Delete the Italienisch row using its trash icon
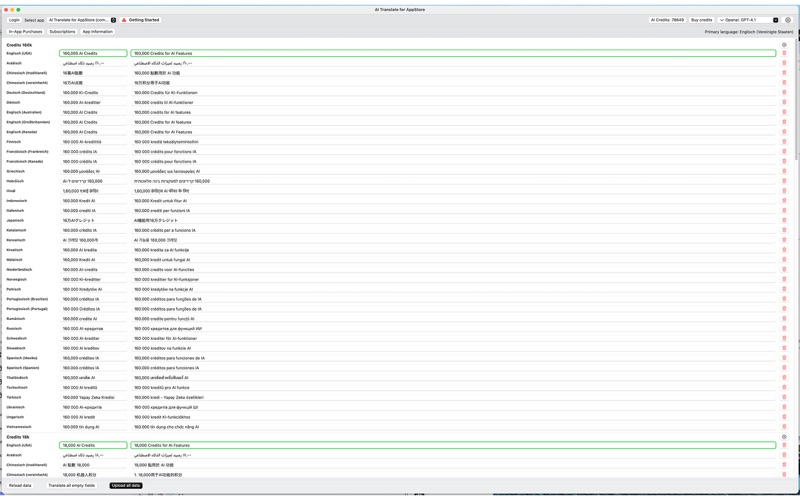 [x=784, y=210]
